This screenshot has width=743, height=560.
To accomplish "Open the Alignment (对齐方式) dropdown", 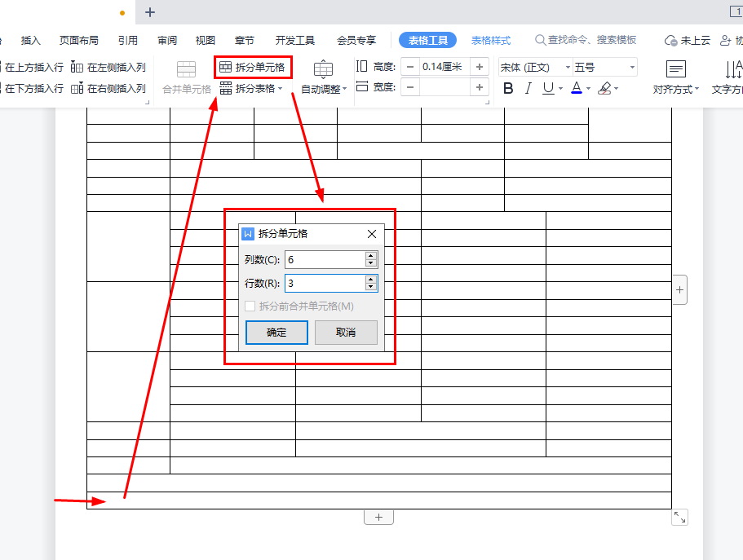I will click(x=675, y=89).
